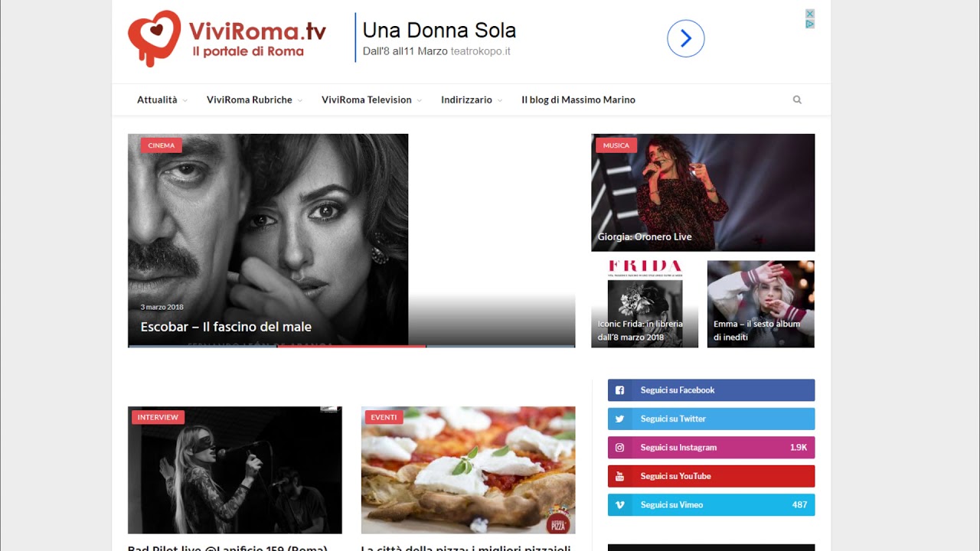This screenshot has height=551, width=980.
Task: Click the 487 Vimeo follower count
Action: (x=800, y=505)
